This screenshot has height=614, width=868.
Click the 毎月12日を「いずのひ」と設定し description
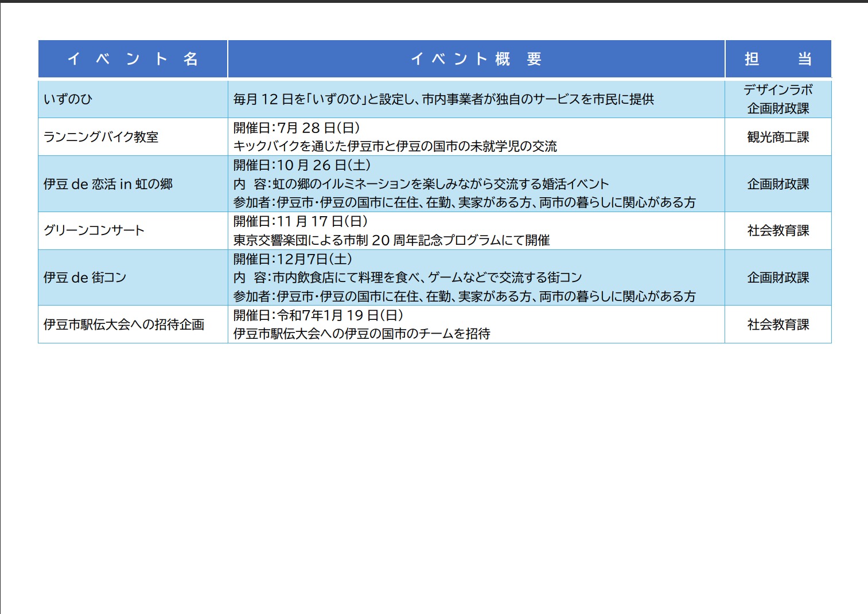[x=443, y=99]
